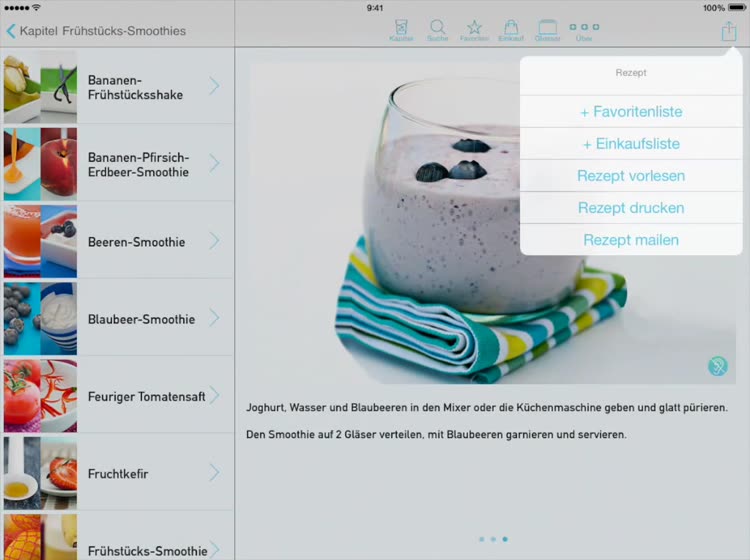Expand chevron beside Bananen-Pfirsich-Erdbeer-Smoothie
Viewport: 750px width, 560px height.
coord(214,164)
